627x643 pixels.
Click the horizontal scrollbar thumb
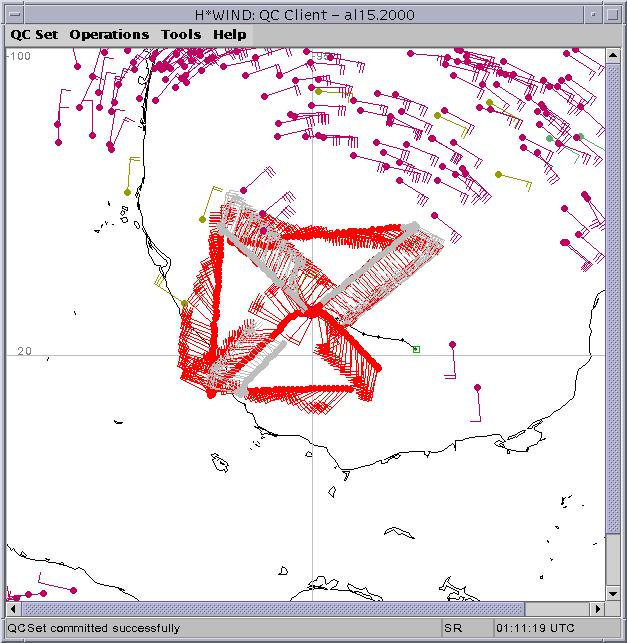tap(270, 608)
